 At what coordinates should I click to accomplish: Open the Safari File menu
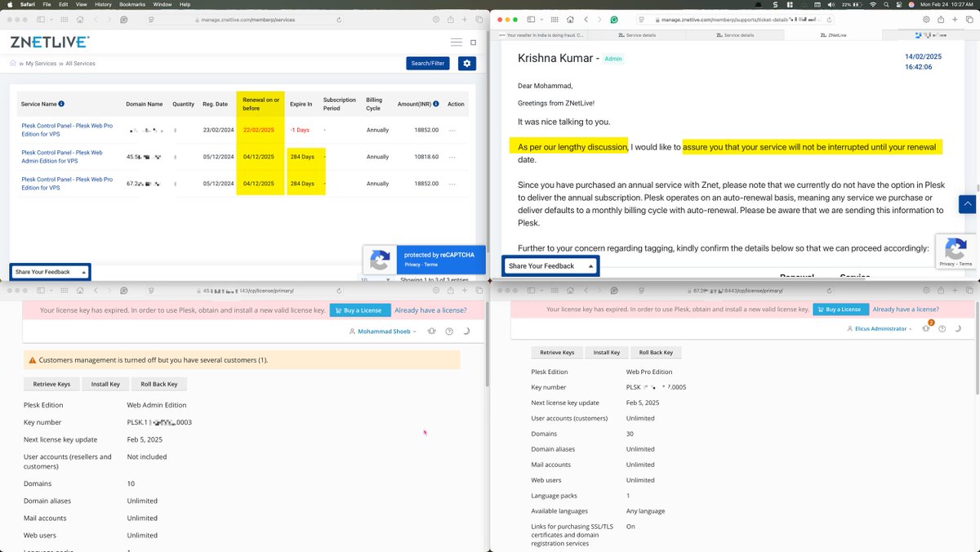(x=45, y=4)
